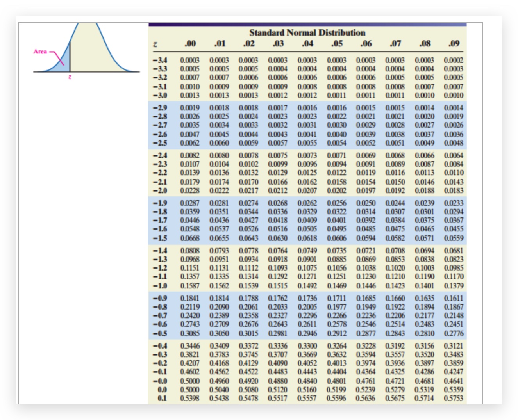Click the '-2.0' row label
Viewport: 518px width, 420px height.
tap(160, 190)
